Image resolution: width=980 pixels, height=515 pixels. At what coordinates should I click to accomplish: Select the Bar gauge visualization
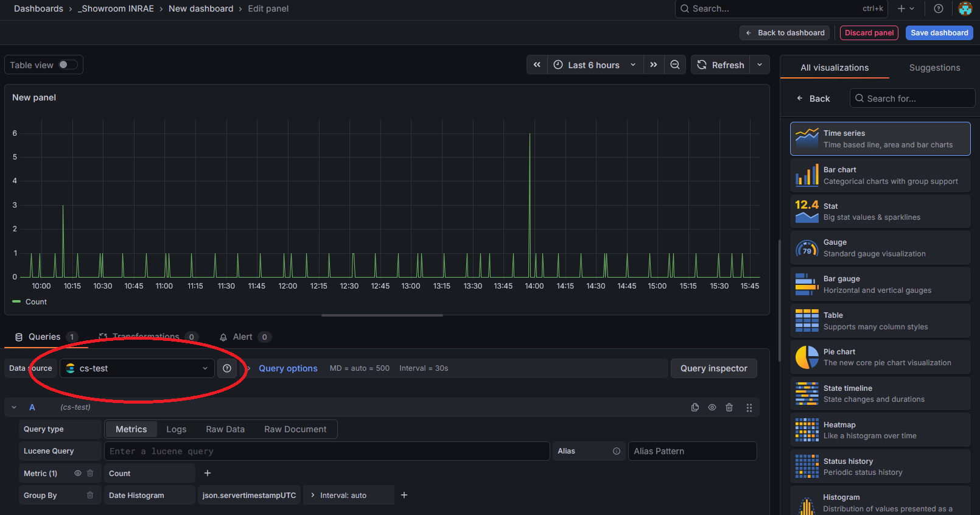[880, 284]
